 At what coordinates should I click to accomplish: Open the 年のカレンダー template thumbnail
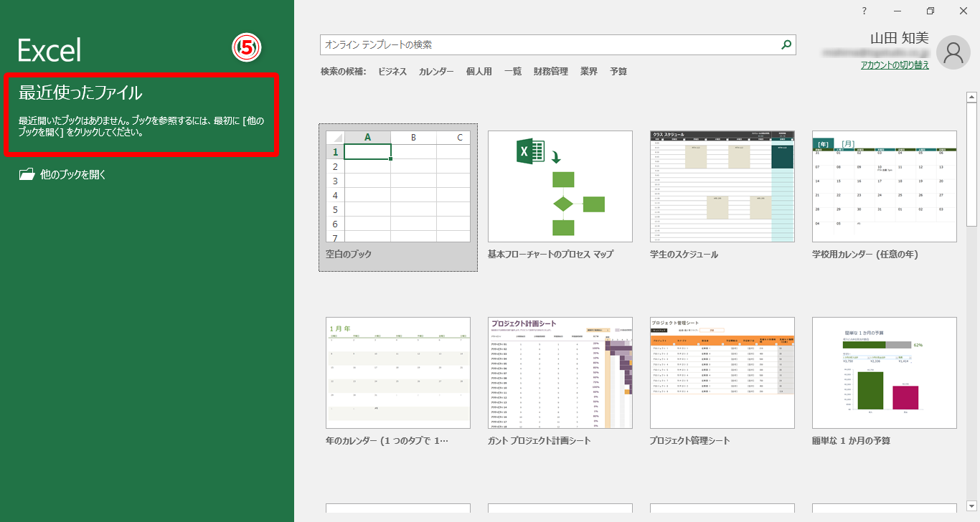(398, 373)
